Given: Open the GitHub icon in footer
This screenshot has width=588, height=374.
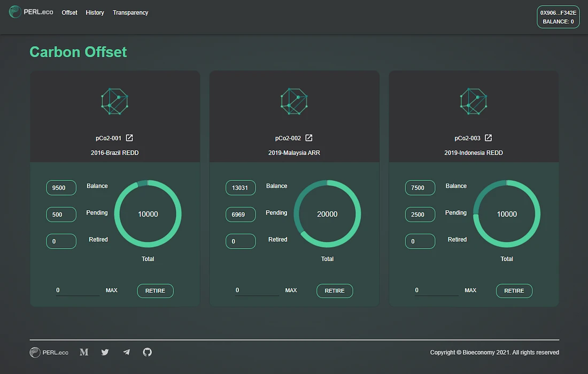Looking at the screenshot, I should (148, 352).
